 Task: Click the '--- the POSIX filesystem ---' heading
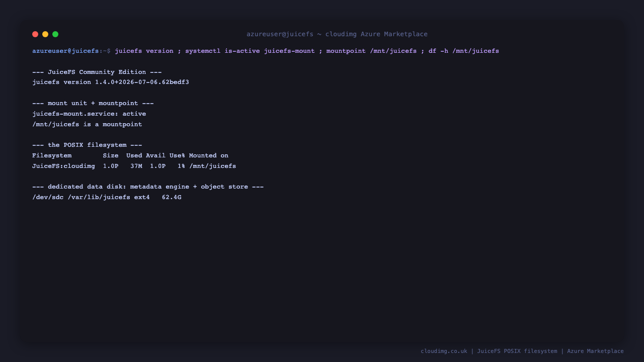(87, 145)
